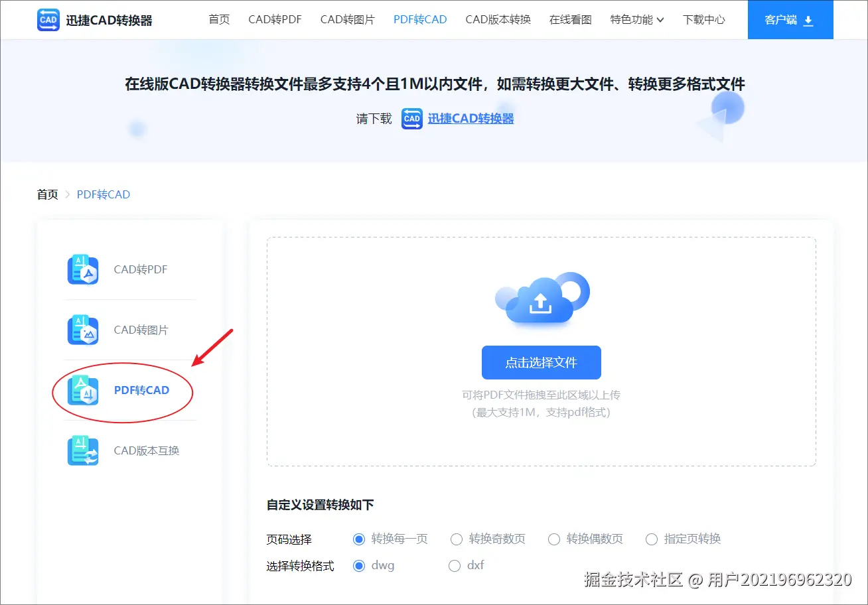Viewport: 868px width, 605px height.
Task: Select CAD转PDF sidebar label
Action: [141, 270]
